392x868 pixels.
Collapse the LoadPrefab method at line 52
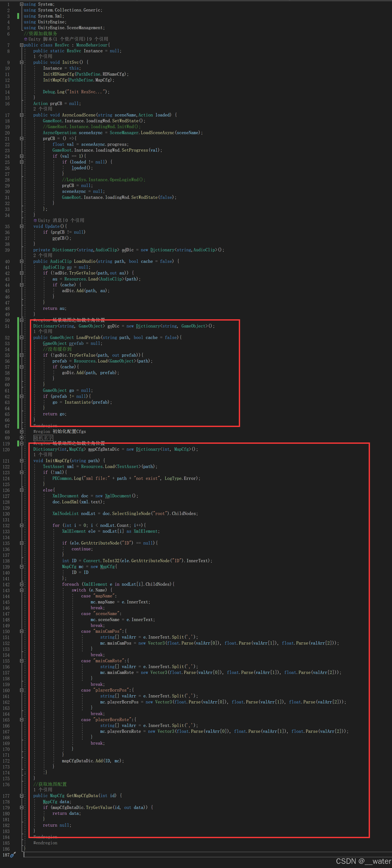click(x=21, y=337)
